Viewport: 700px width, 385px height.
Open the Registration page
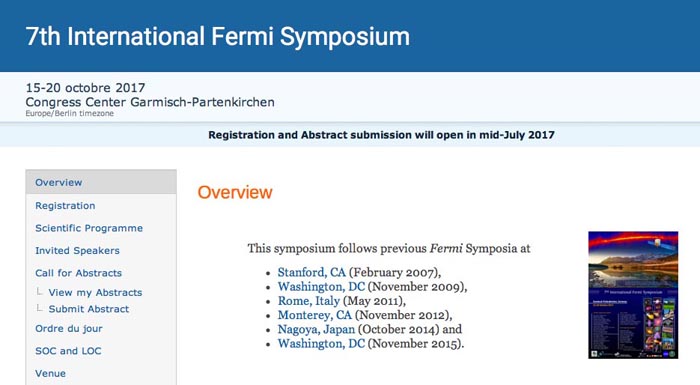point(65,205)
